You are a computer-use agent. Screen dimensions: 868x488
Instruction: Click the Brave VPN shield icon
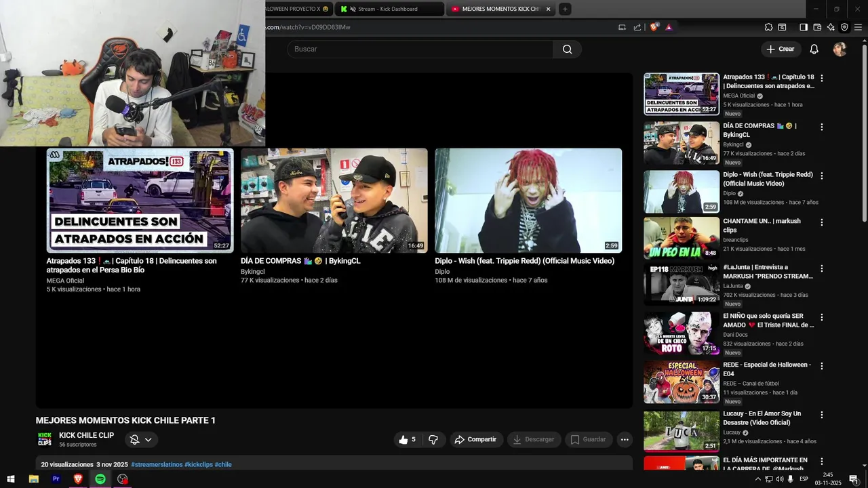tap(844, 27)
